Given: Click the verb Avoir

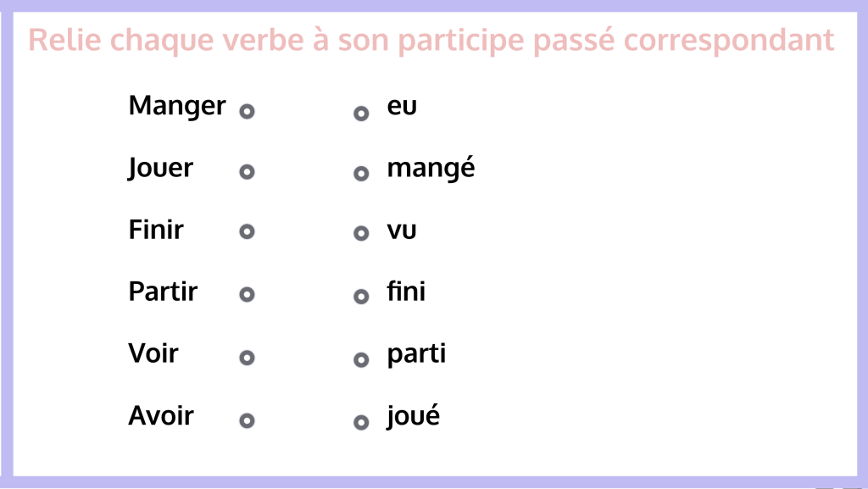Looking at the screenshot, I should 161,416.
